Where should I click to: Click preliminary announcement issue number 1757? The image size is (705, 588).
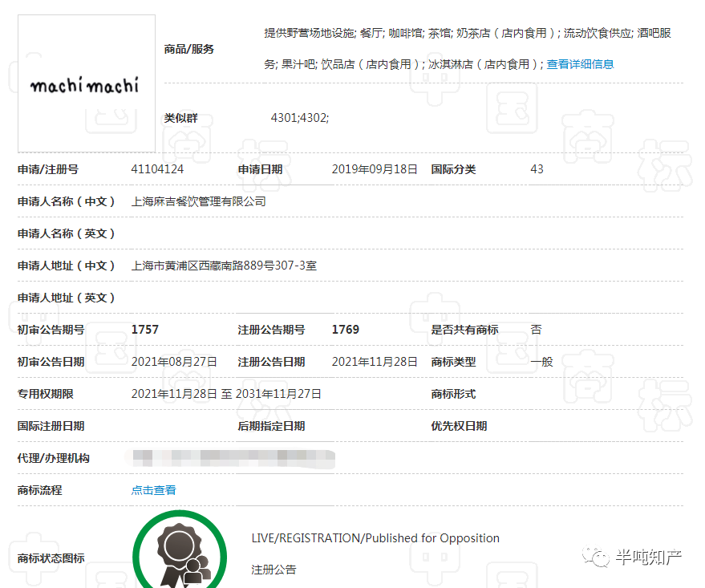145,330
